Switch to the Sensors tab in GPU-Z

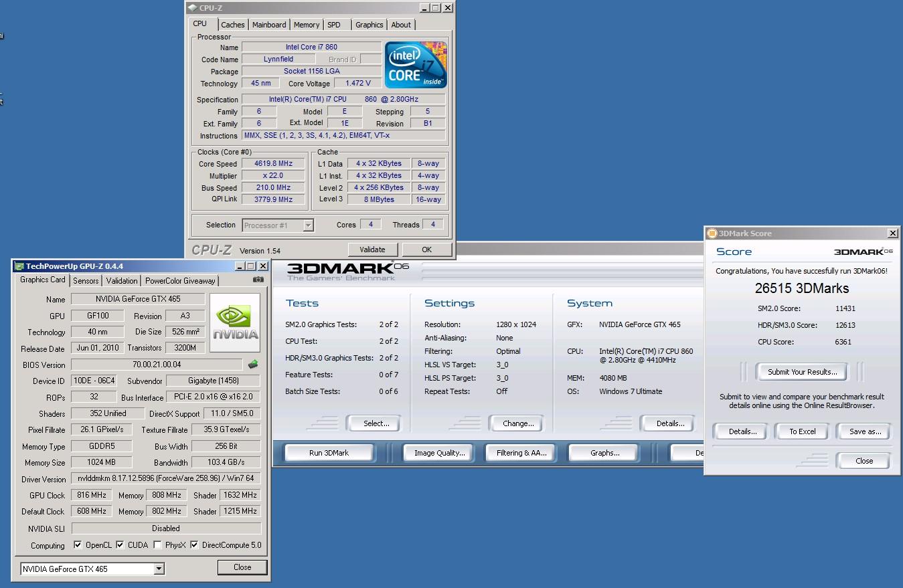tap(86, 281)
